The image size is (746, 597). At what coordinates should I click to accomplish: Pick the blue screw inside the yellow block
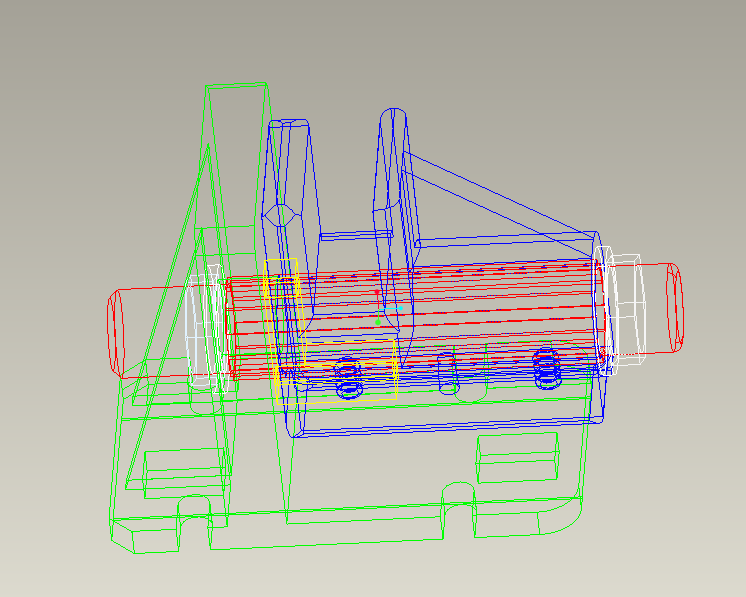tap(349, 378)
